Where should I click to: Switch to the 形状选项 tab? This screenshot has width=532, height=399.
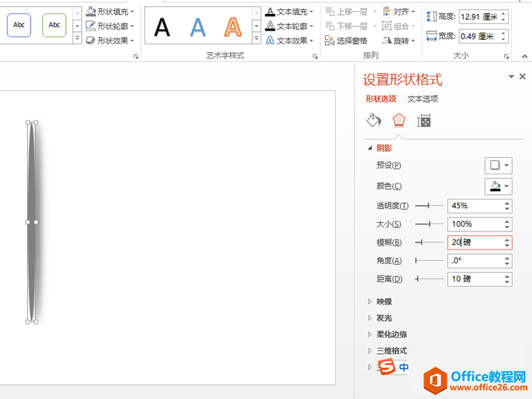[381, 99]
